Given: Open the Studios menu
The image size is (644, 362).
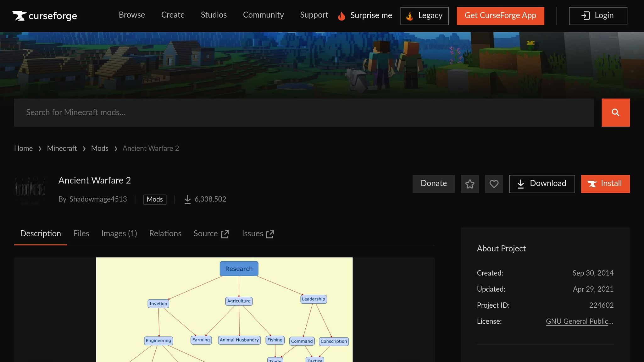Looking at the screenshot, I should [x=214, y=15].
